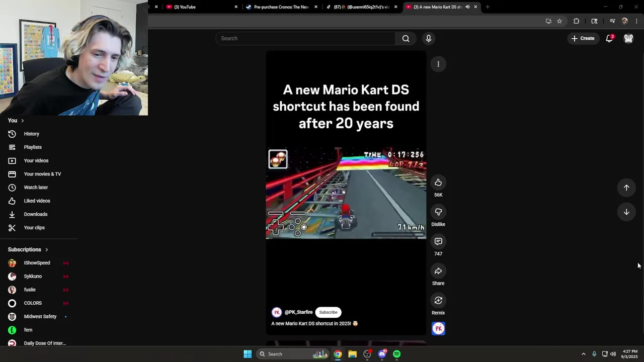The width and height of the screenshot is (644, 362).
Task: Open the taskbar clock and date
Action: tap(630, 354)
